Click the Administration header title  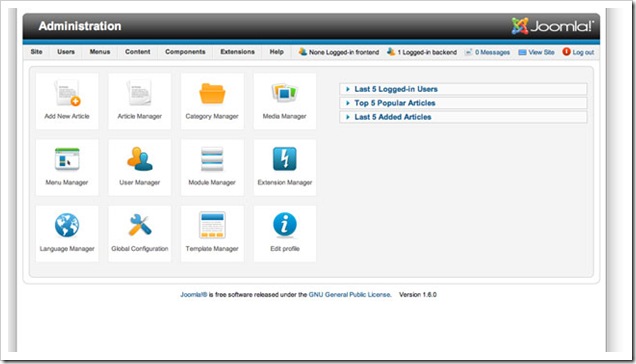coord(80,26)
